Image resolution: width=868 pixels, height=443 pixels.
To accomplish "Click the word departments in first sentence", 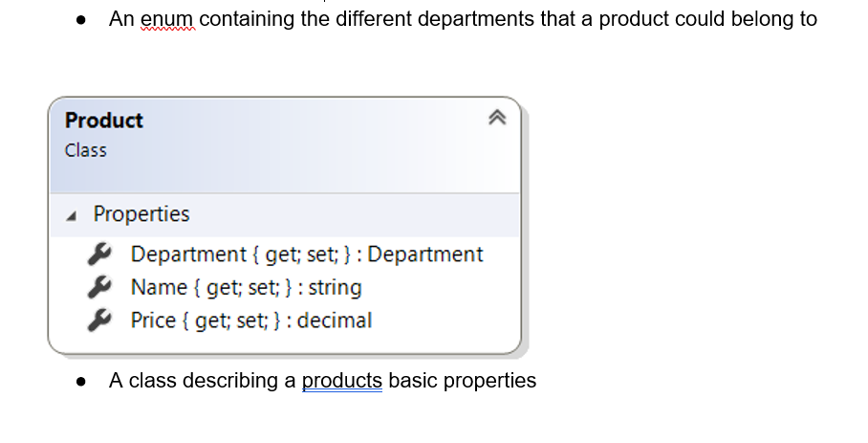I will pos(475,19).
